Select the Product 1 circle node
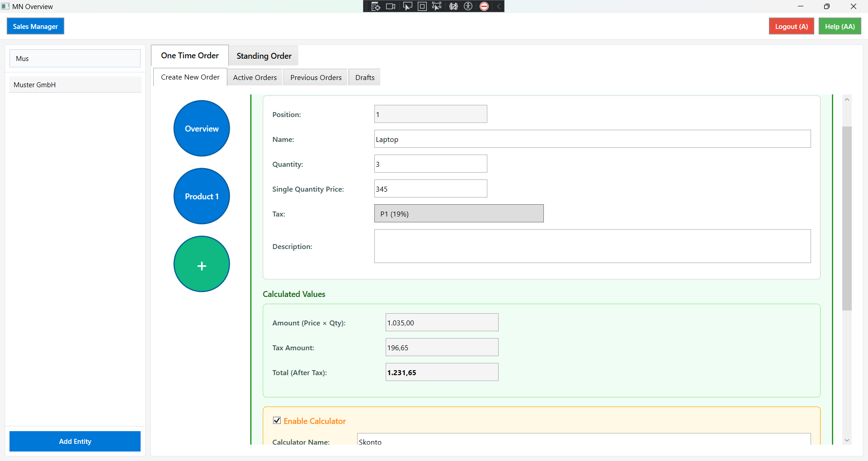Screen dimensions: 868x461 click(x=201, y=196)
